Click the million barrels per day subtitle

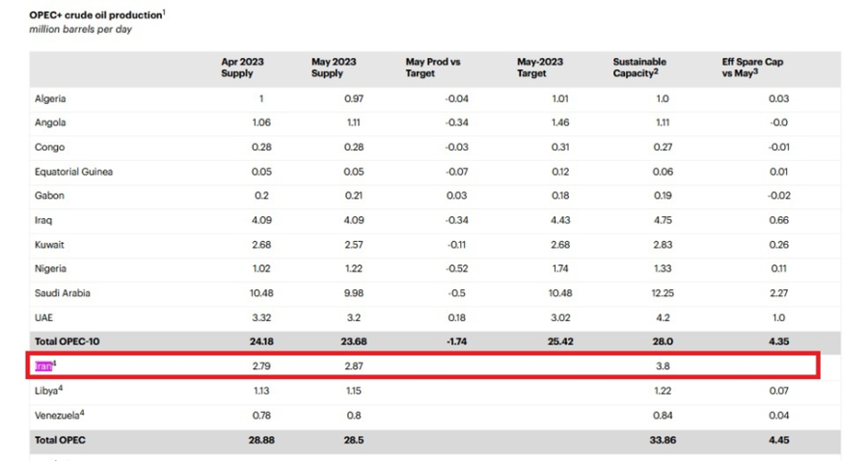tap(81, 29)
